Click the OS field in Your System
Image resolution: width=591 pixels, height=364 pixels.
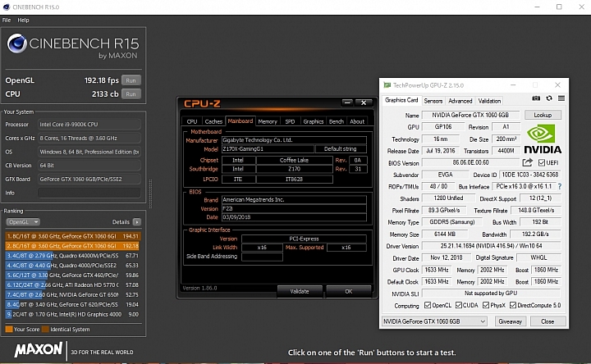[89, 152]
